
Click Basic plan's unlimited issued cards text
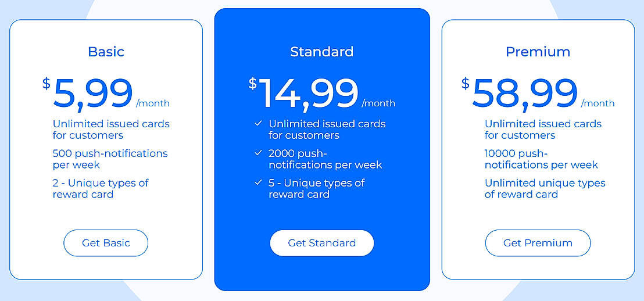coord(111,130)
